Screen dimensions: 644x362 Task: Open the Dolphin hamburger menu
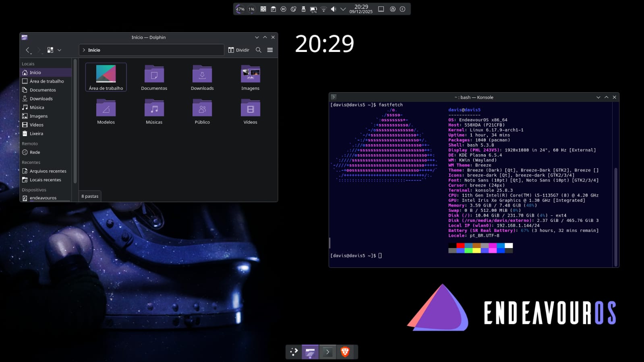point(270,50)
